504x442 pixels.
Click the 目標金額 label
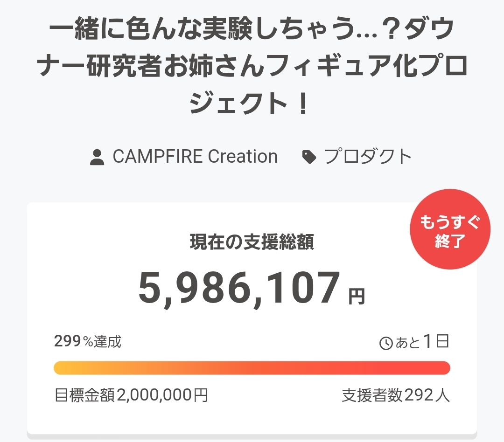tap(85, 396)
